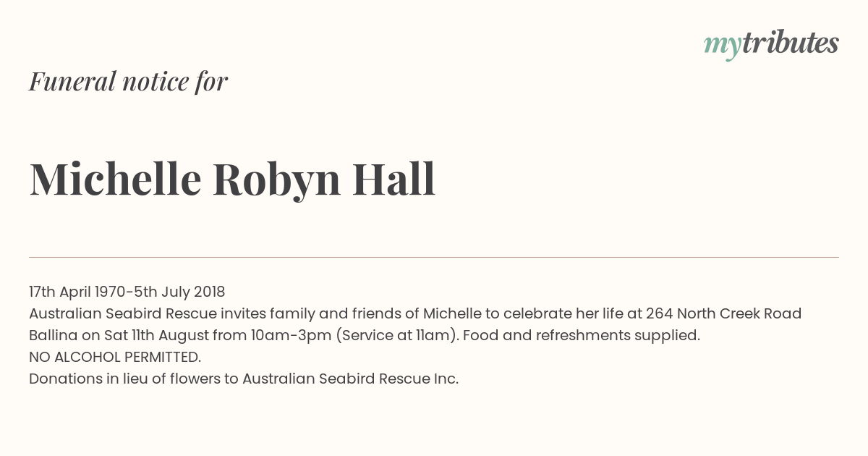The height and width of the screenshot is (456, 868).
Task: Click "Australian Seabird Rescue Inc." at the end
Action: (350, 379)
